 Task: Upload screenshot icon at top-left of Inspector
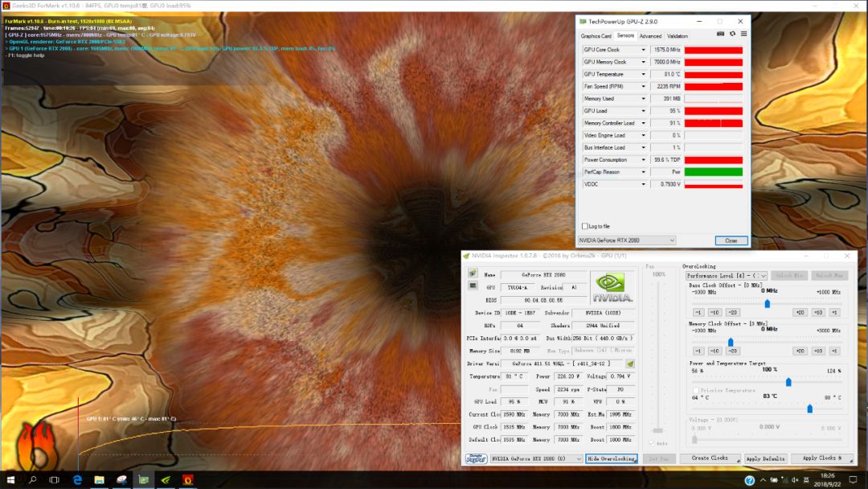coord(473,274)
